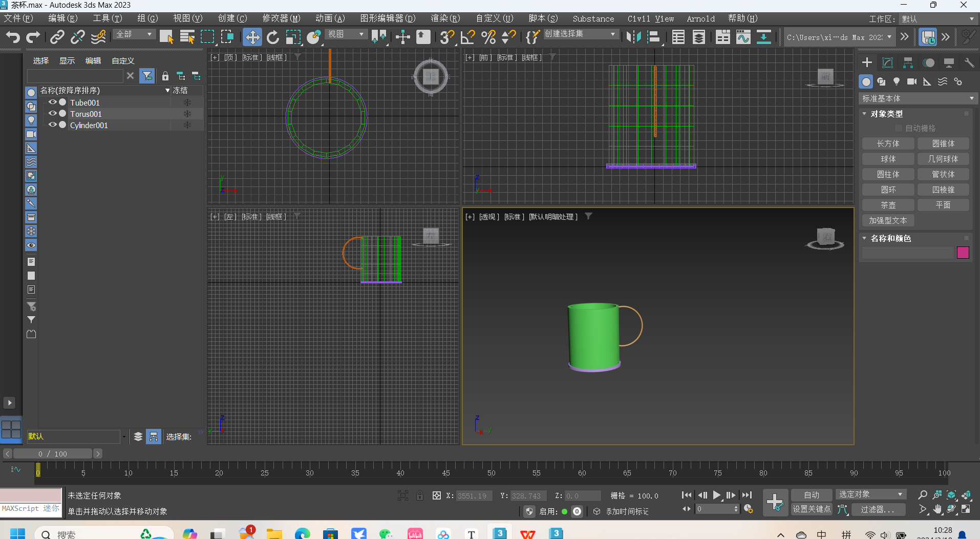The width and height of the screenshot is (980, 539).
Task: Click the Zoom magnifier viewport icon
Action: tap(922, 495)
